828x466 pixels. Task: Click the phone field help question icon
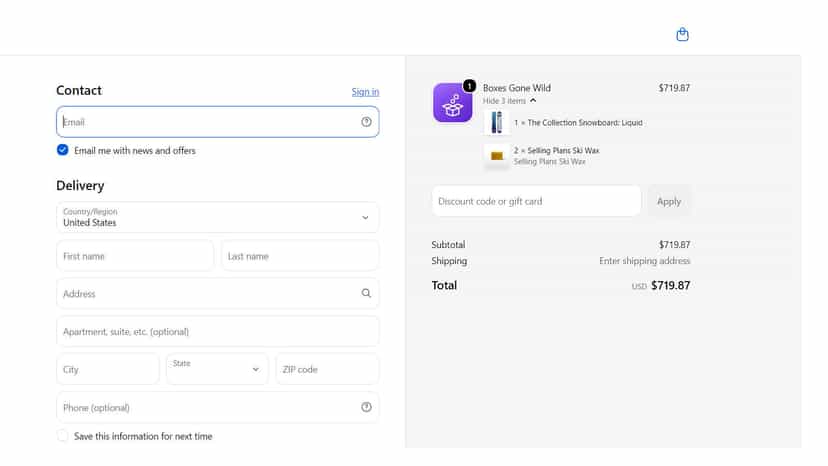pos(366,407)
